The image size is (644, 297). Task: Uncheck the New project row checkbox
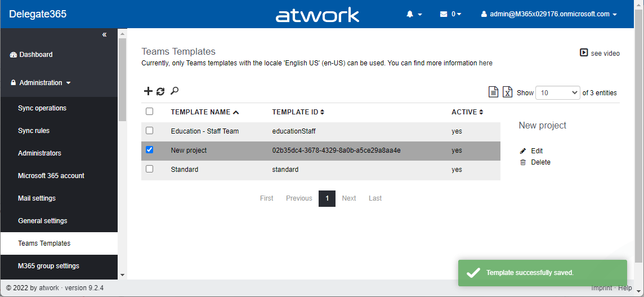[150, 150]
